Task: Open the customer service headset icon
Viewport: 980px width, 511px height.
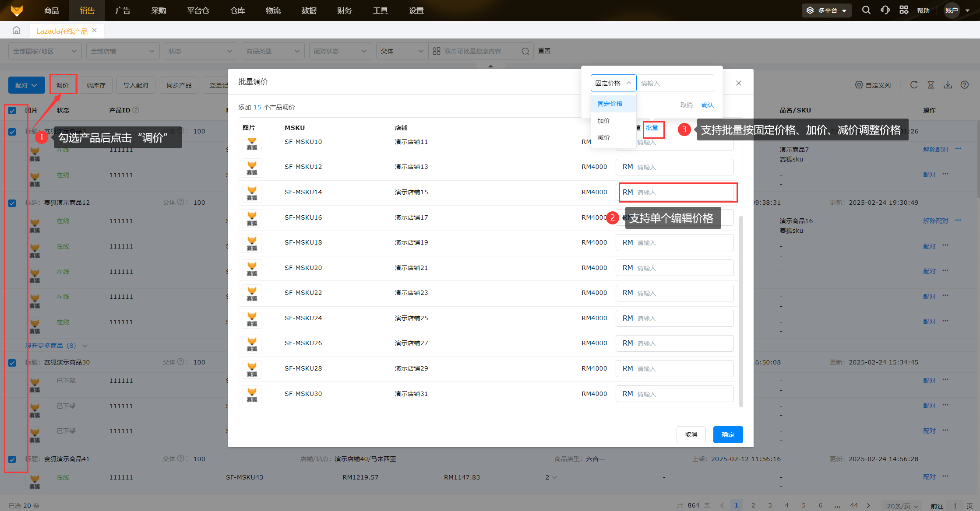Action: pyautogui.click(x=885, y=10)
